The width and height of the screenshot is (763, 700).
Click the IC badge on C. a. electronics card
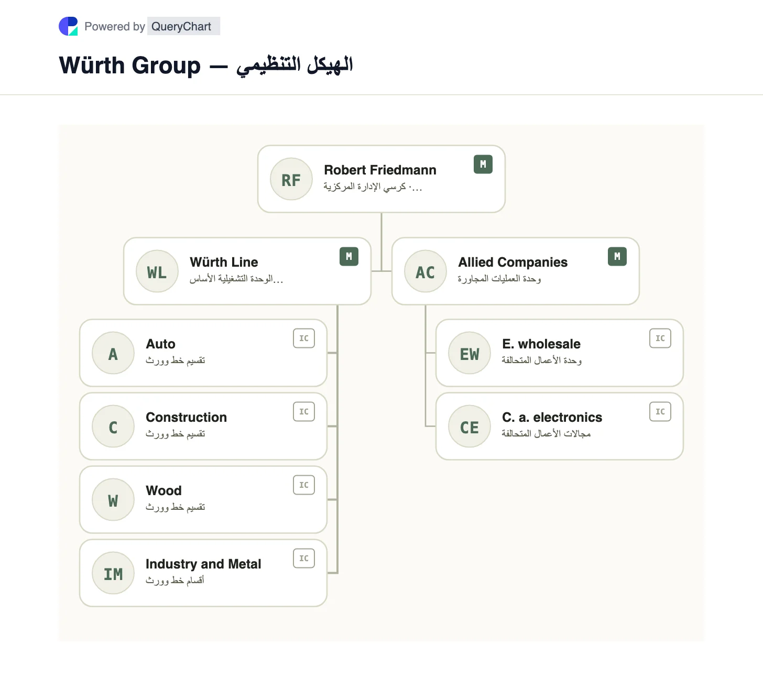[660, 412]
